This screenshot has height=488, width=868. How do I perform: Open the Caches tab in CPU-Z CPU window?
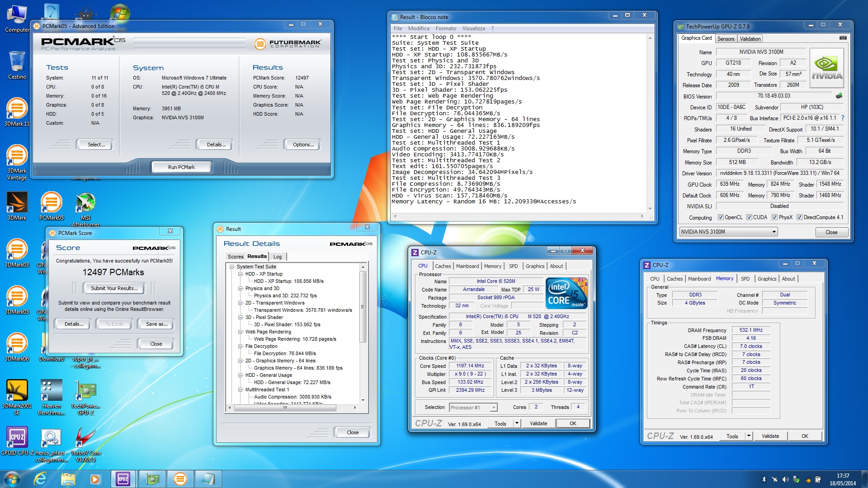443,266
